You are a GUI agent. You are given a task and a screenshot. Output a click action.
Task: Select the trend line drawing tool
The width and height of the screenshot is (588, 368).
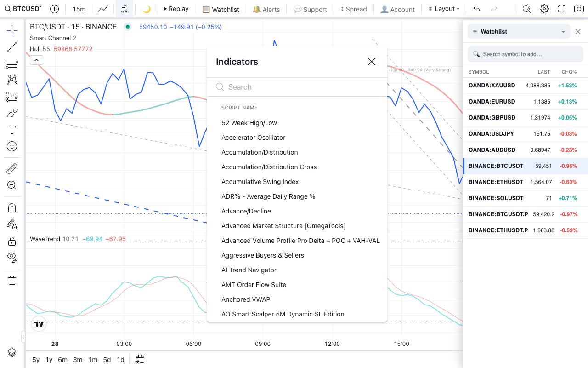(x=12, y=47)
